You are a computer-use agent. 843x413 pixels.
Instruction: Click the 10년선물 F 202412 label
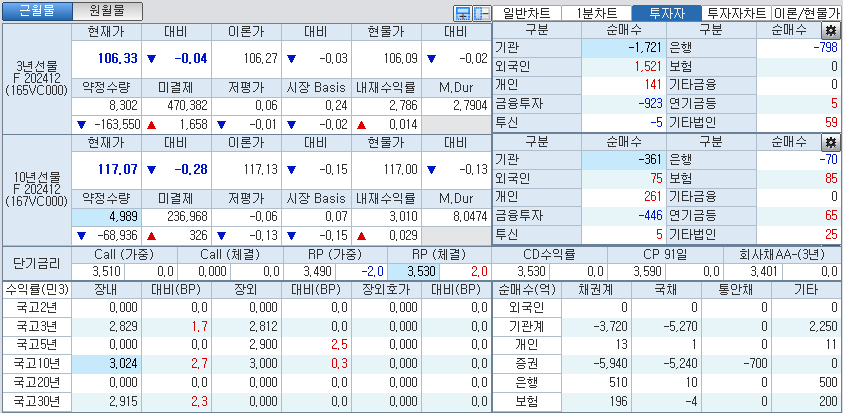pyautogui.click(x=37, y=190)
